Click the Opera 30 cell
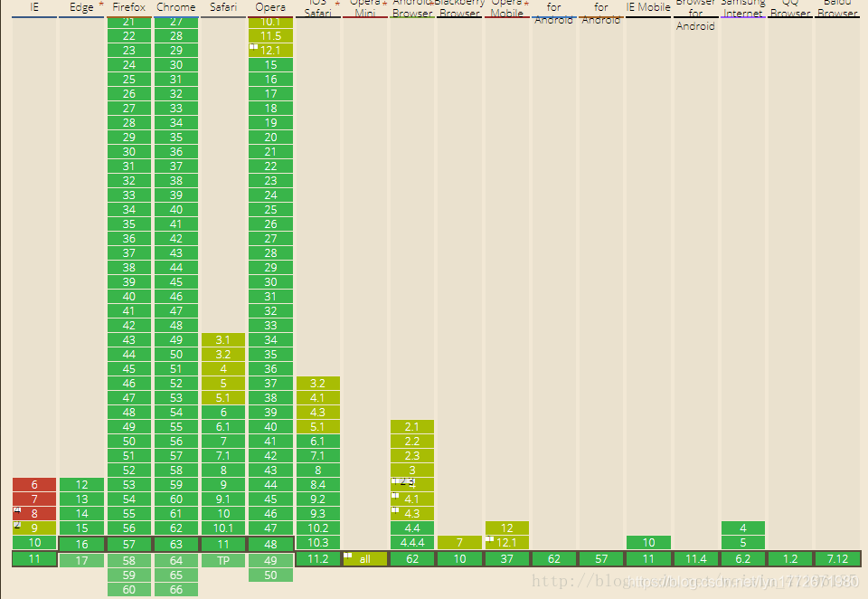 tap(270, 282)
